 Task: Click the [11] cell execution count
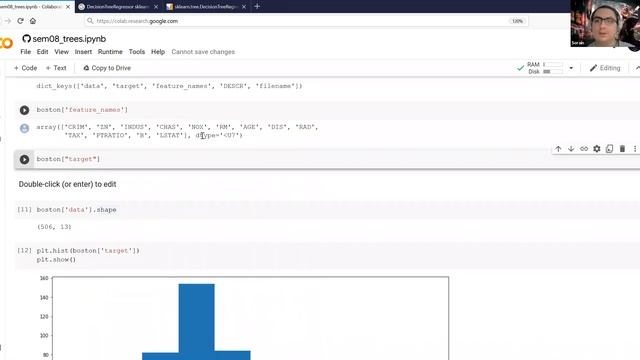point(24,209)
